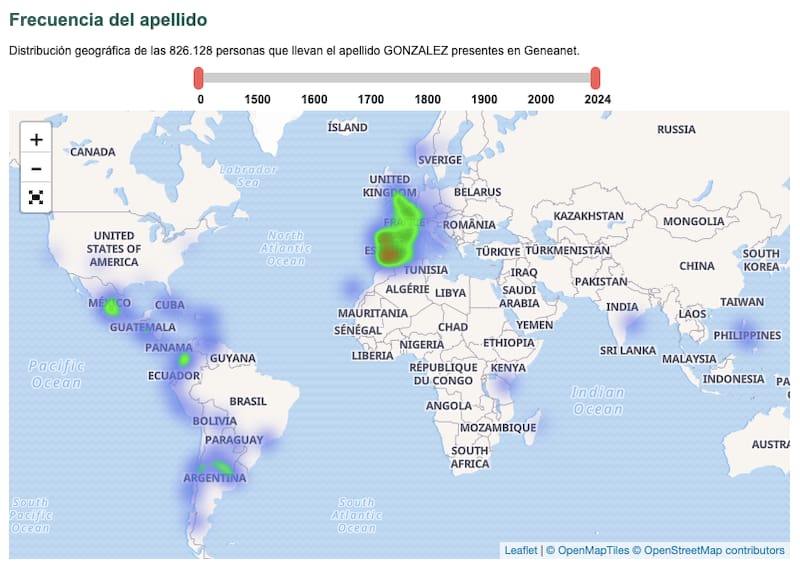The width and height of the screenshot is (800, 572).
Task: Toggle fullscreen map view
Action: 36,197
